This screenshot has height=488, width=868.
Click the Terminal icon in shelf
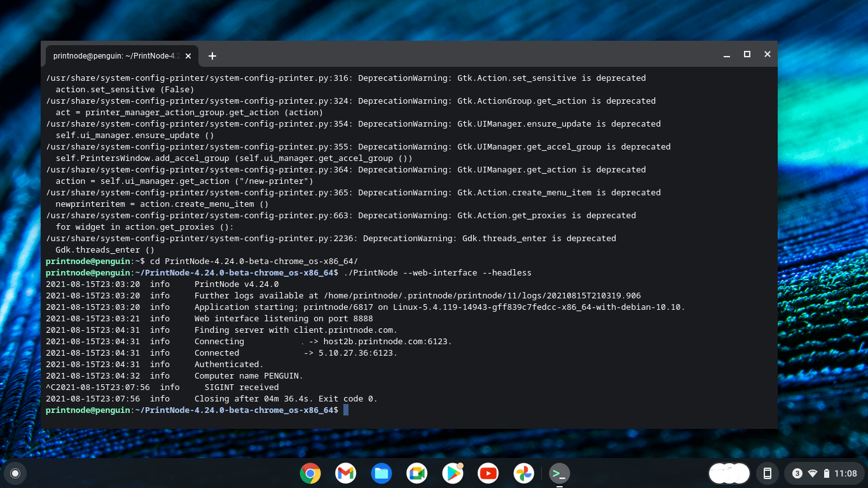point(560,473)
